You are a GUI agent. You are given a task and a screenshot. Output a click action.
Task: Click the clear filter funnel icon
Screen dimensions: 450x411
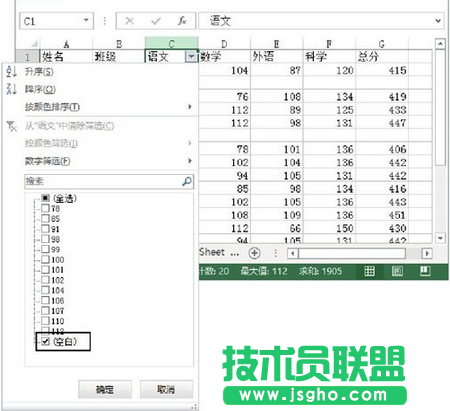[12, 126]
